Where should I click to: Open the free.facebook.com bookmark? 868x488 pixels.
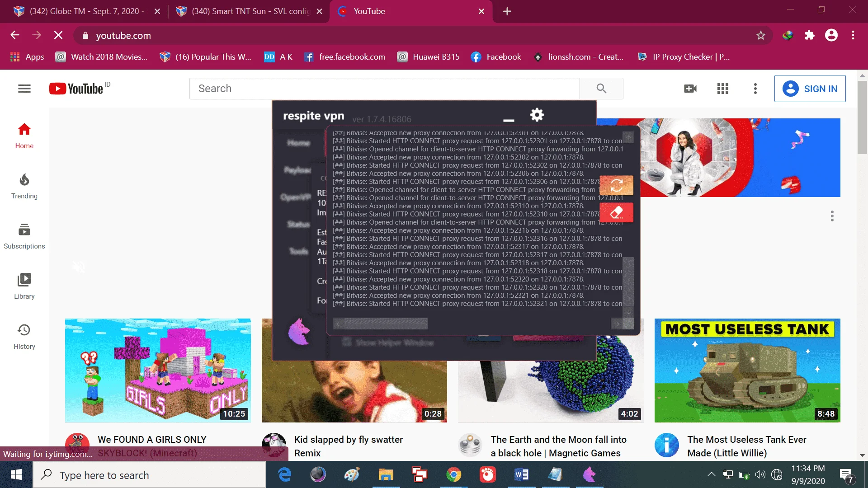(345, 57)
